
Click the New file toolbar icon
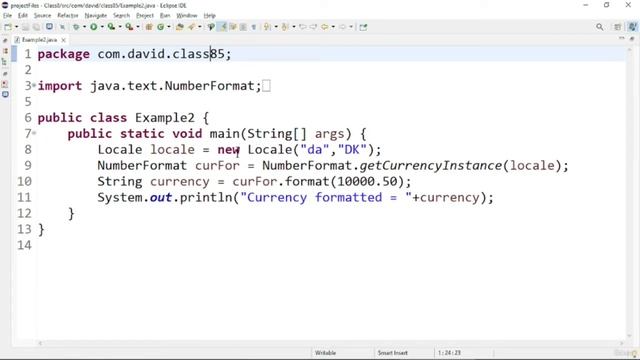click(x=8, y=27)
